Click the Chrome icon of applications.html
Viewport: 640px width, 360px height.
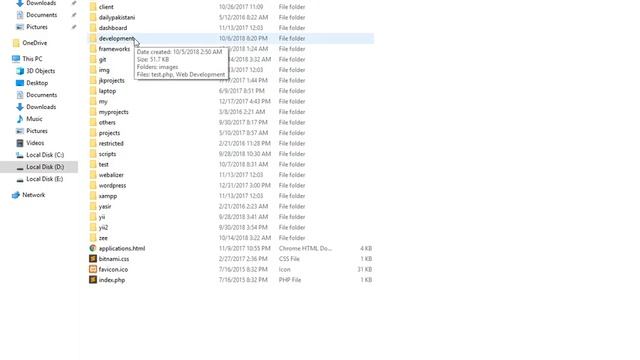coord(93,248)
